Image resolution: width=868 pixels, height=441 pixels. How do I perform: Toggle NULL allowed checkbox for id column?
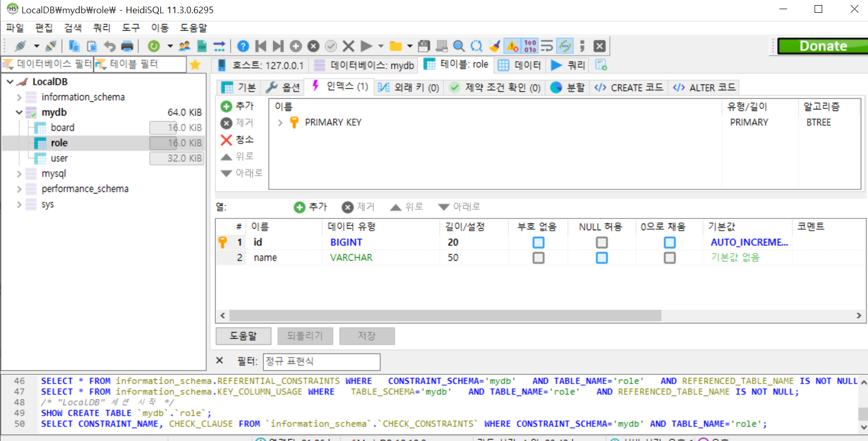point(602,242)
